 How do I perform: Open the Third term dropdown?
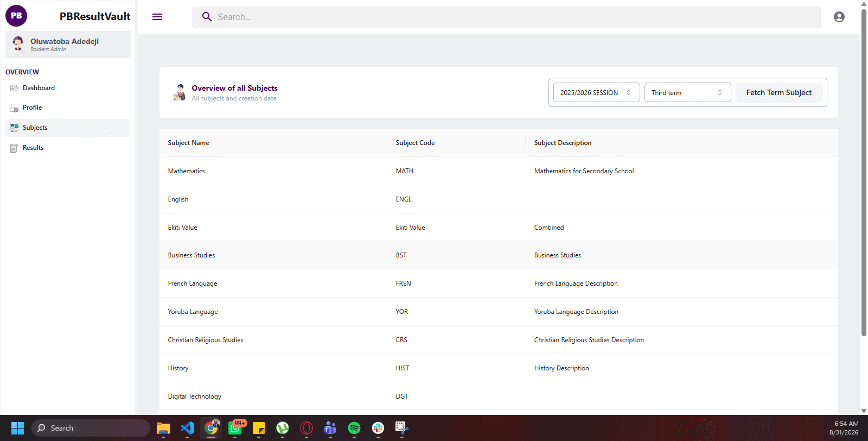(687, 92)
